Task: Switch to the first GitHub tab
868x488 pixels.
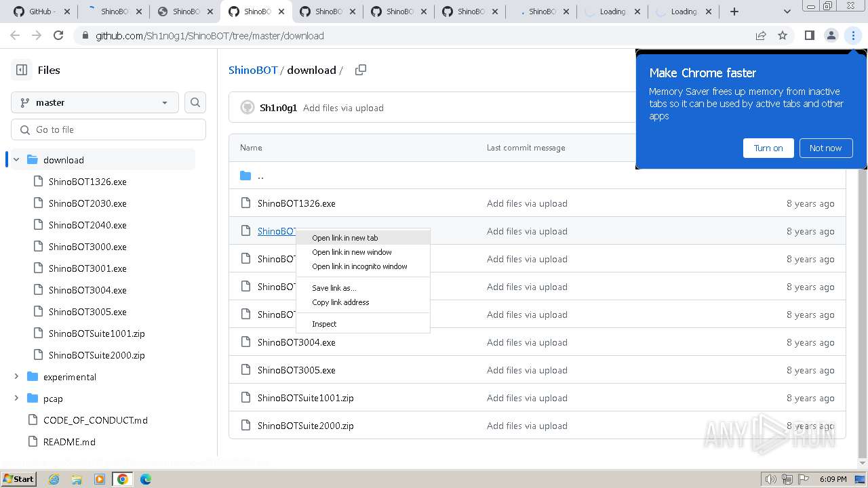Action: pyautogui.click(x=42, y=12)
